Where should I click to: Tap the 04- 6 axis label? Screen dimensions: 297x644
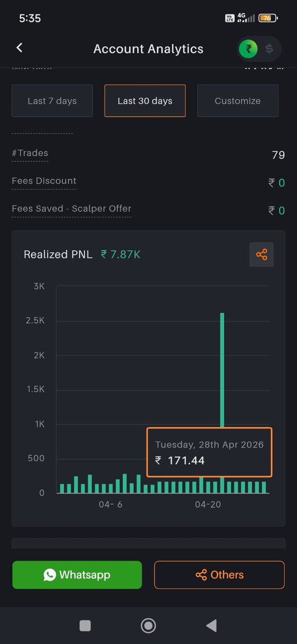tap(111, 504)
